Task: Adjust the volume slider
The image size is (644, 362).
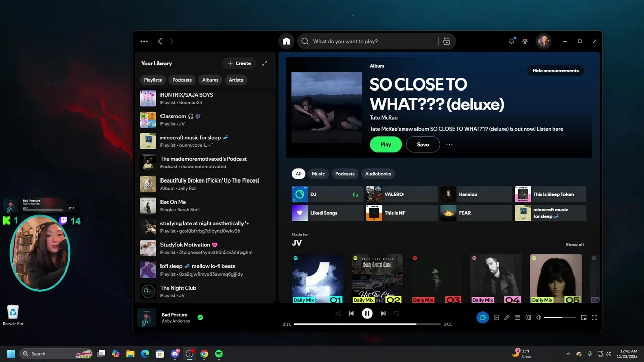Action: tap(560, 317)
